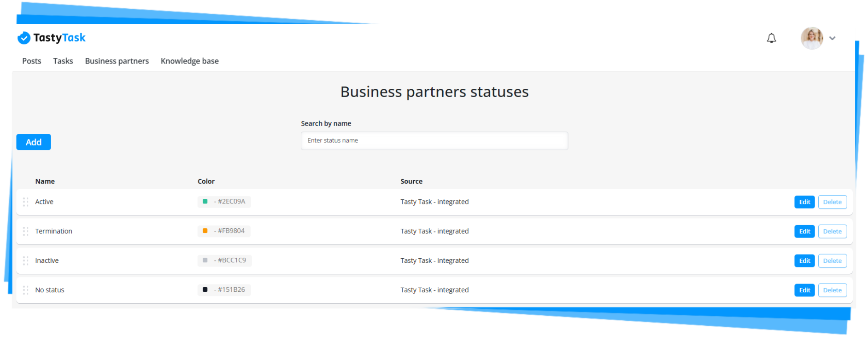The height and width of the screenshot is (341, 868).
Task: Click the black #151B26 color swatch
Action: point(205,290)
